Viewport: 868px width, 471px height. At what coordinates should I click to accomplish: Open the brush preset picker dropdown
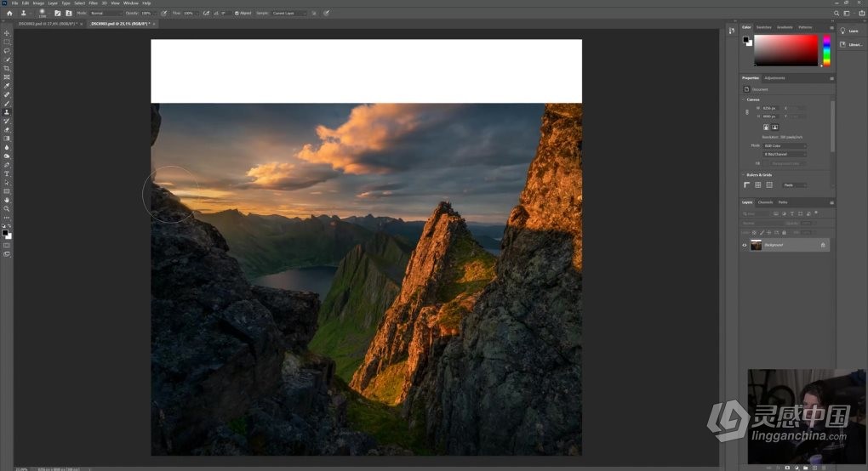49,14
